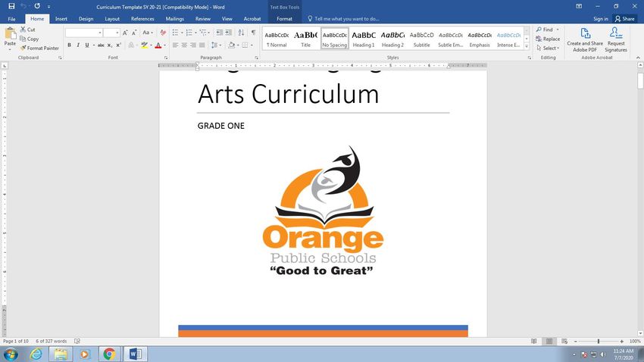Request Signatures in Acrobat group
The width and height of the screenshot is (644, 362).
pos(616,40)
